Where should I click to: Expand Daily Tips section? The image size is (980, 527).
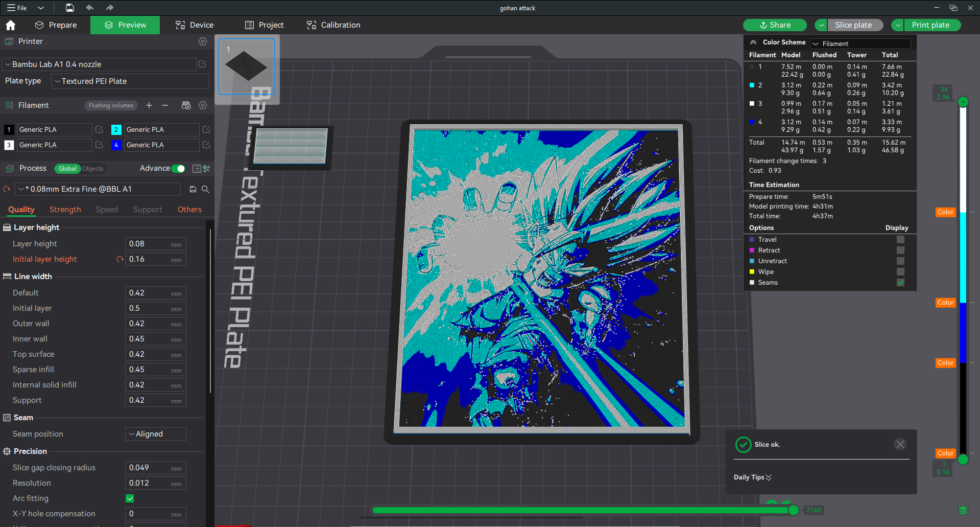tap(753, 477)
